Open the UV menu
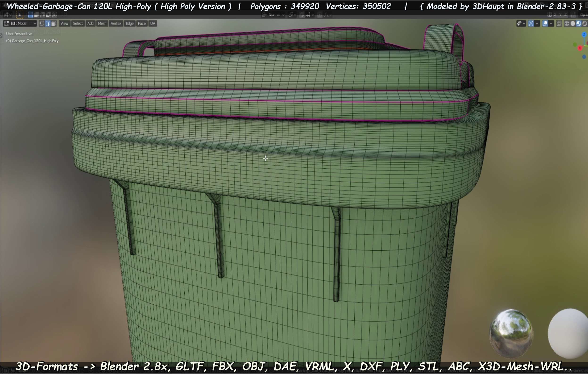 tap(153, 23)
